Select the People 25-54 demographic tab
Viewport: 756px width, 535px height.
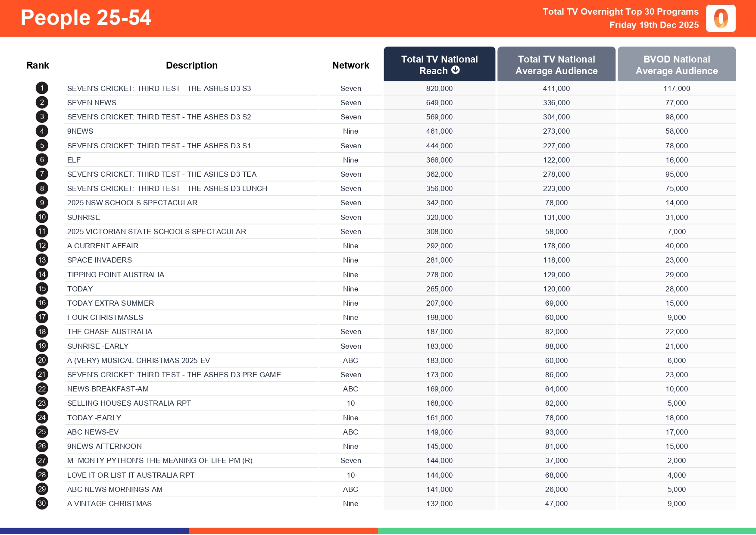coord(86,18)
